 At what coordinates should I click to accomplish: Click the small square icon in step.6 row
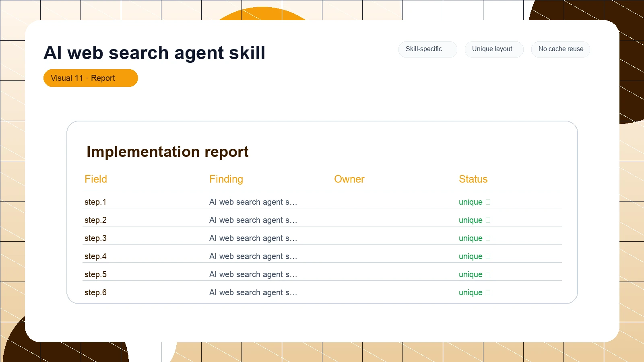click(x=488, y=293)
